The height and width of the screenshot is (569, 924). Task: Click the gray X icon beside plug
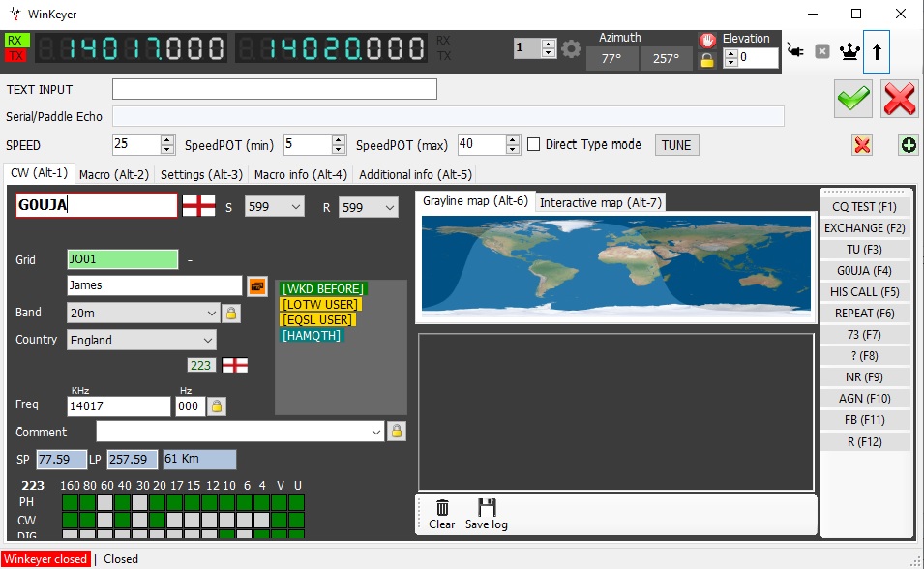pyautogui.click(x=822, y=51)
